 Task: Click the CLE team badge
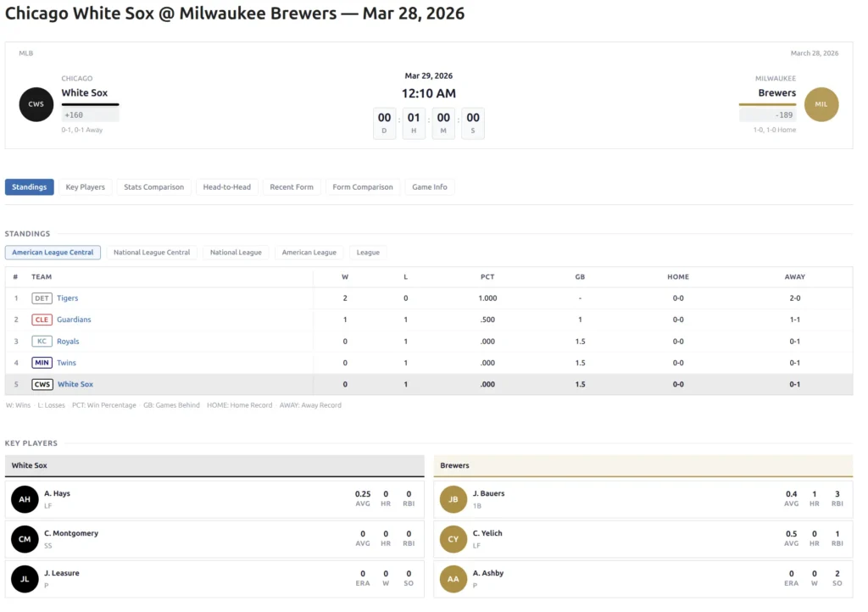(x=42, y=320)
